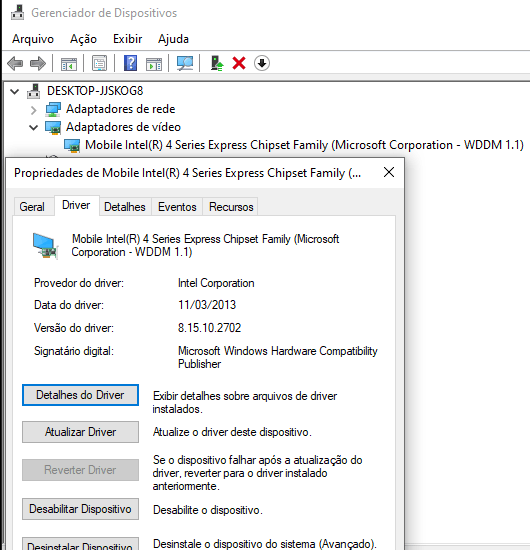Click the Versão do driver label
Image resolution: width=530 pixels, height=550 pixels.
[x=74, y=328]
